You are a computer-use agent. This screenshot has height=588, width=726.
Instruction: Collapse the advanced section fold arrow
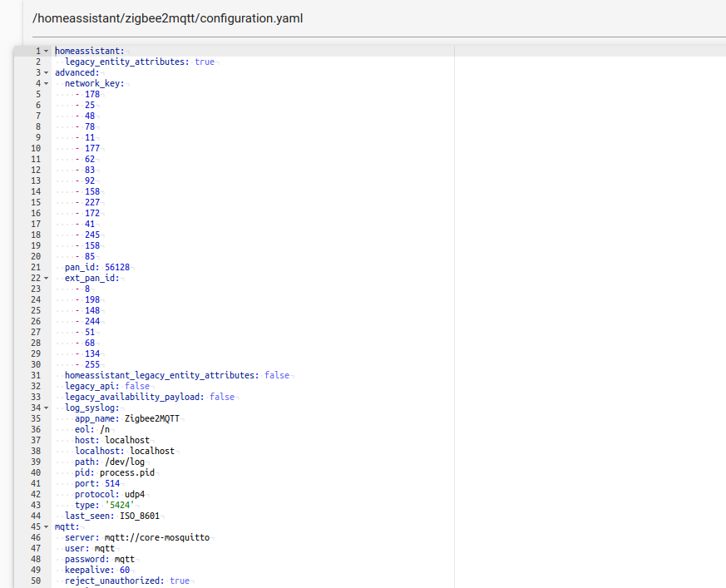[x=46, y=72]
